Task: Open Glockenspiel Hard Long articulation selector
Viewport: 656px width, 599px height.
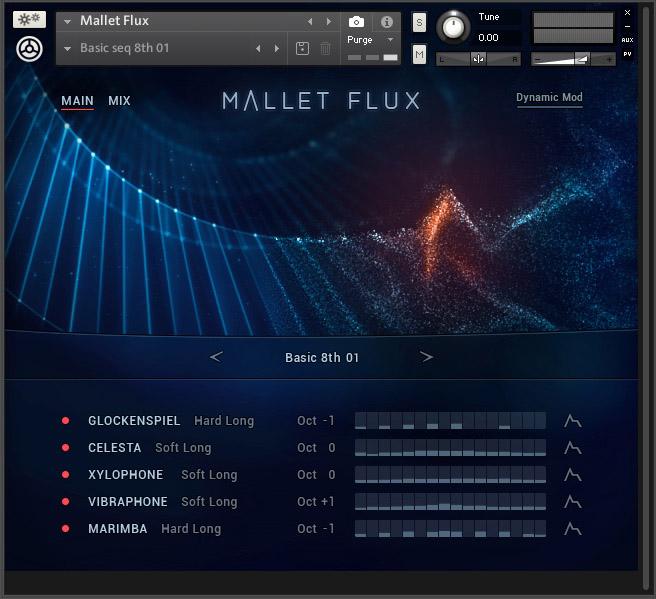Action: [224, 421]
